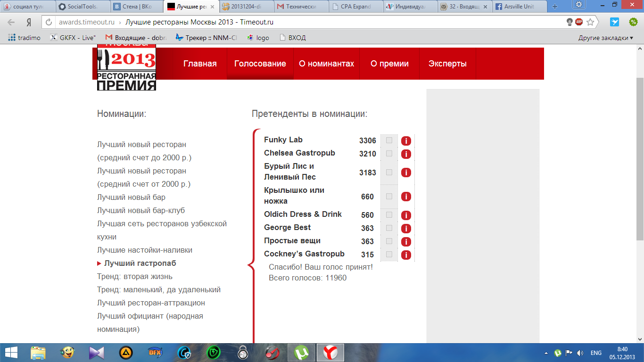
Task: Click the 2013 Ресторанная Премия logo
Action: click(x=126, y=67)
